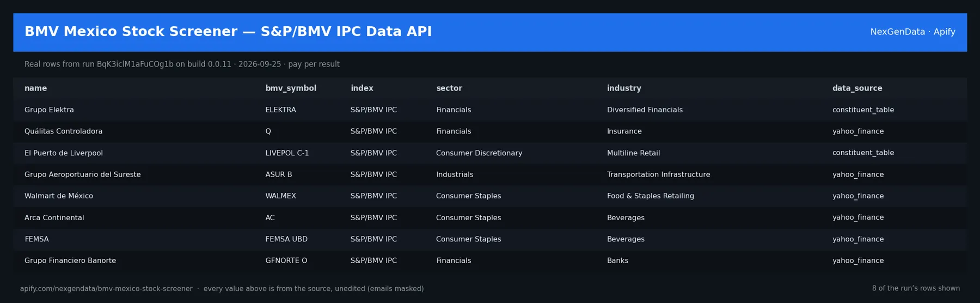Viewport: 980px width, 303px height.
Task: Click the 'data_source' column header
Action: [x=857, y=88]
